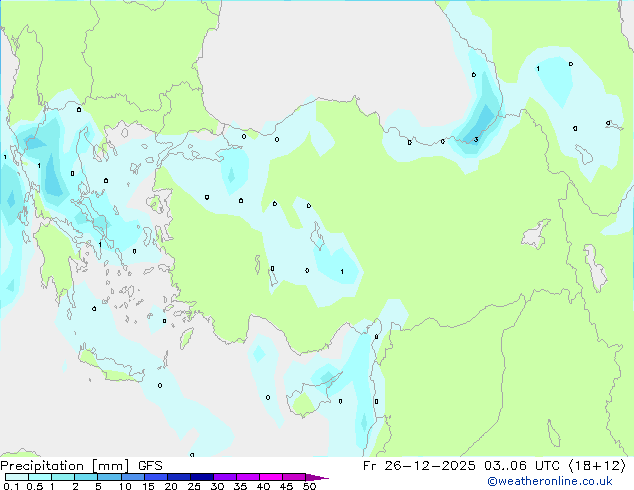The width and height of the screenshot is (634, 490).
Task: Pick the 30–35 mm purple legend swatch
Action: click(224, 477)
